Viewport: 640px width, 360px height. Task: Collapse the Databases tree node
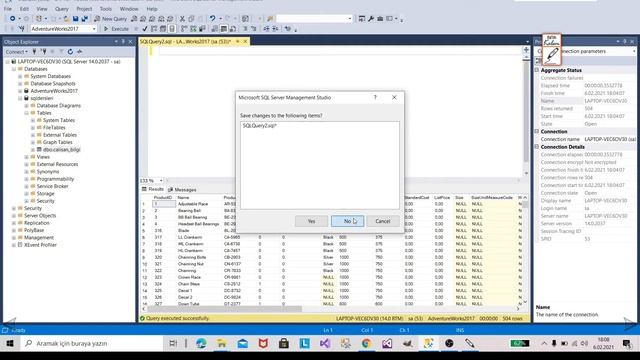14,69
